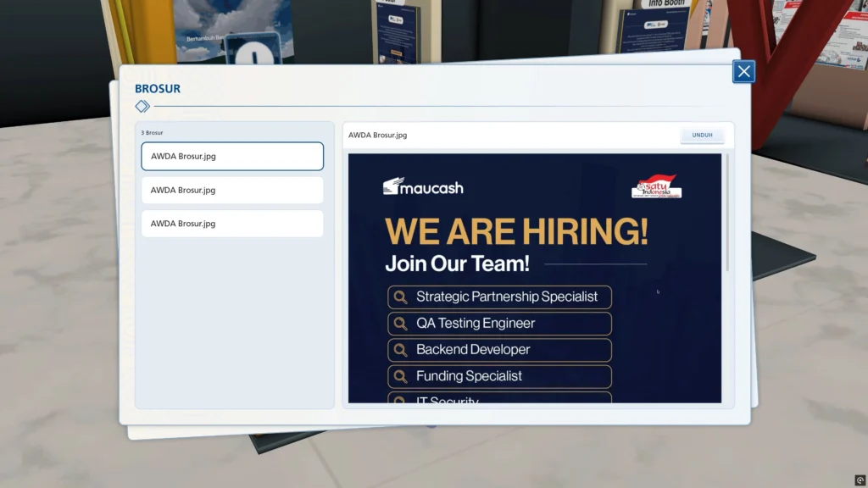Click the search icon by Funding Specialist
This screenshot has width=868, height=488.
[400, 376]
